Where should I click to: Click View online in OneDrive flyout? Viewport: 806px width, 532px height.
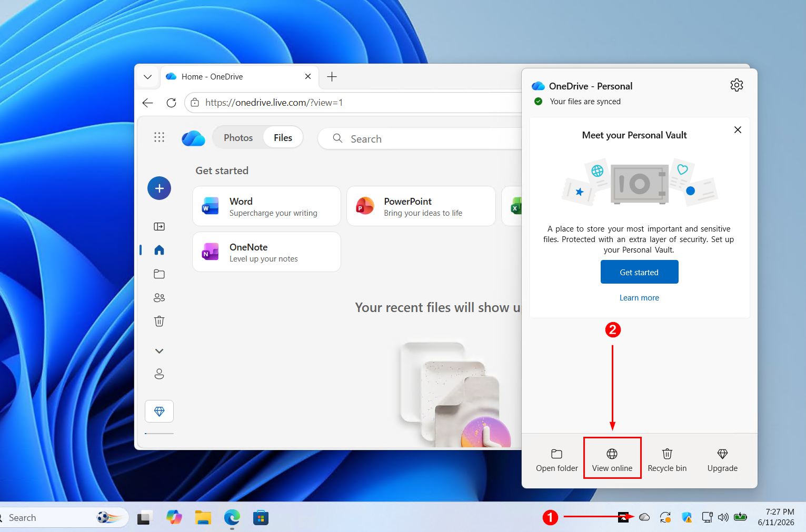click(612, 460)
